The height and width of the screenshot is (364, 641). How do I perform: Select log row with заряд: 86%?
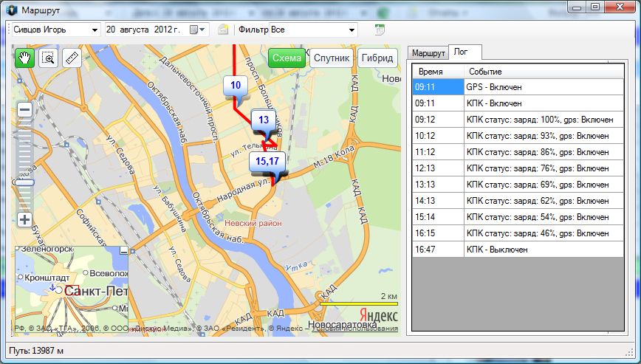tap(518, 152)
